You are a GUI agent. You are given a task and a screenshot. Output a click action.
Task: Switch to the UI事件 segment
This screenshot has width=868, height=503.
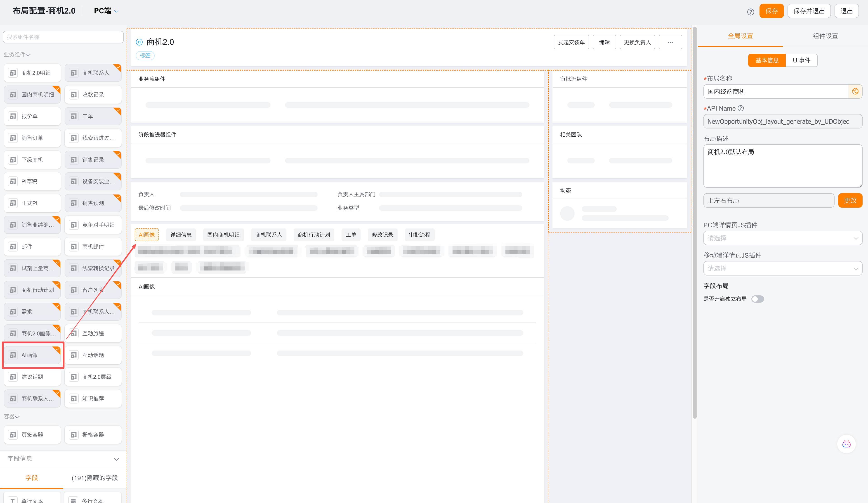[801, 60]
